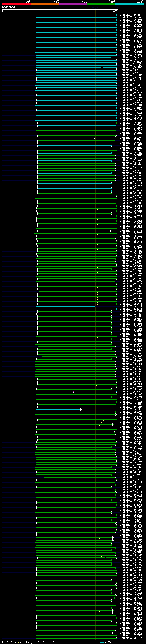Click label UniRef100_C4J673
The width and height of the screenshot is (146, 644).
131,103
